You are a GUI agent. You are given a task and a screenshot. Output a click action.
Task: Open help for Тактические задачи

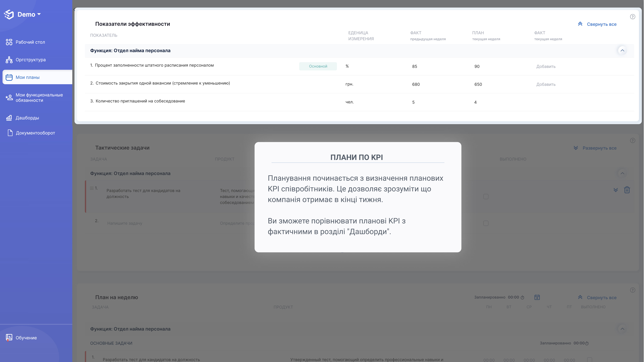click(x=633, y=140)
